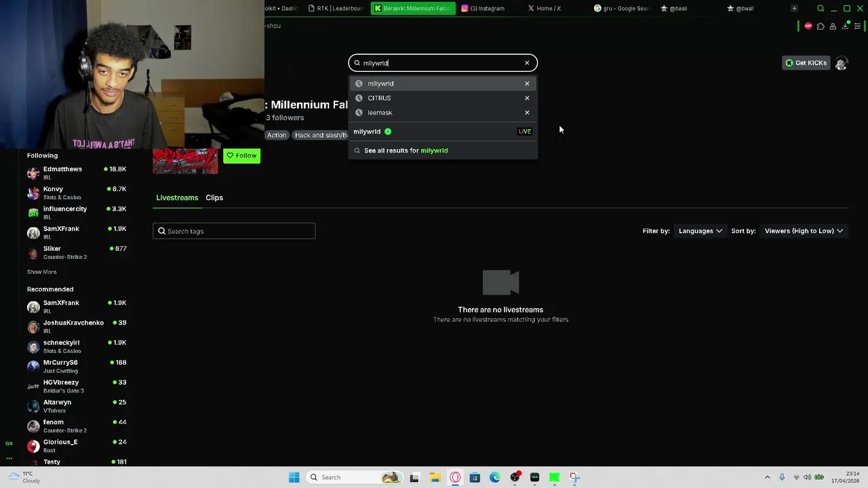This screenshot has width=868, height=488.
Task: Expand following list with Show More
Action: pyautogui.click(x=41, y=272)
